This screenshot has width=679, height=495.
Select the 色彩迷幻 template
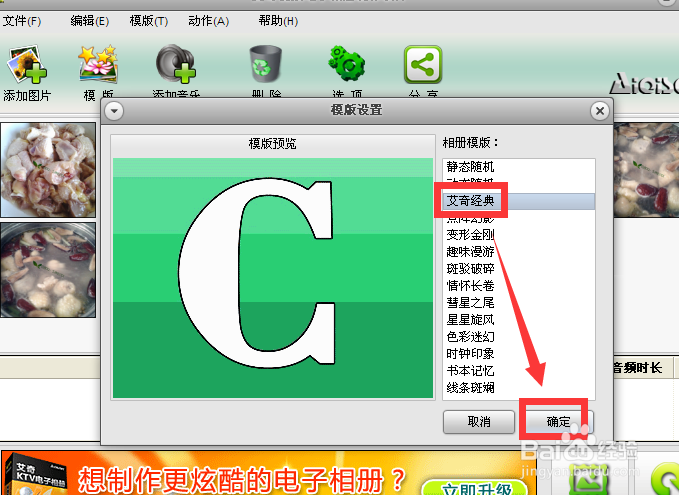pyautogui.click(x=519, y=337)
